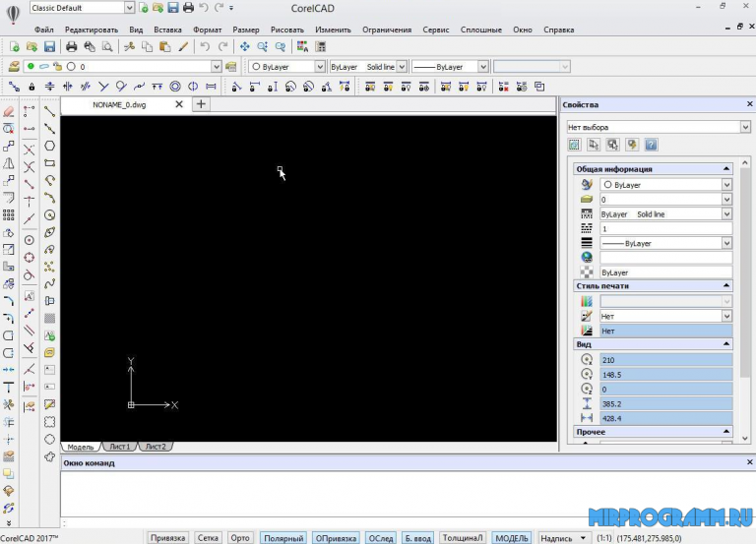Open the Рисовать menu
Image resolution: width=756 pixels, height=544 pixels.
click(286, 30)
